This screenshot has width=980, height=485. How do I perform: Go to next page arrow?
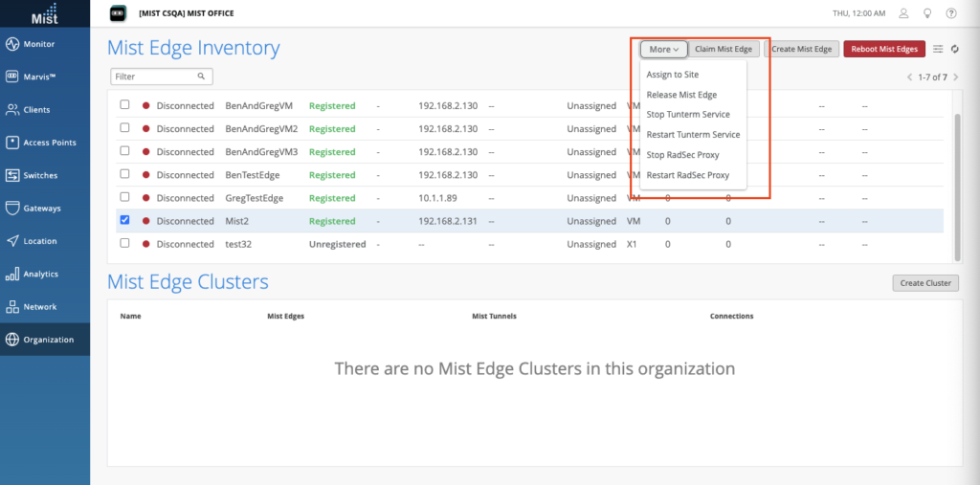pos(956,77)
